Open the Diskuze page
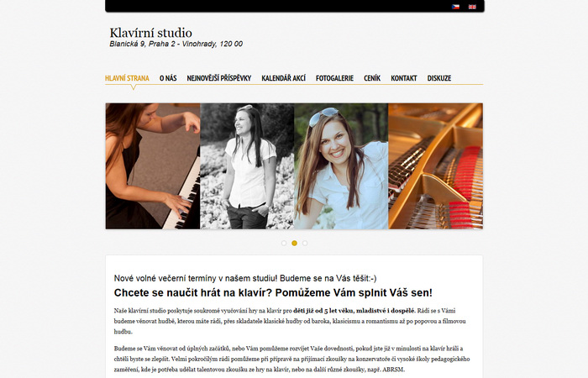This screenshot has width=588, height=378. point(439,78)
